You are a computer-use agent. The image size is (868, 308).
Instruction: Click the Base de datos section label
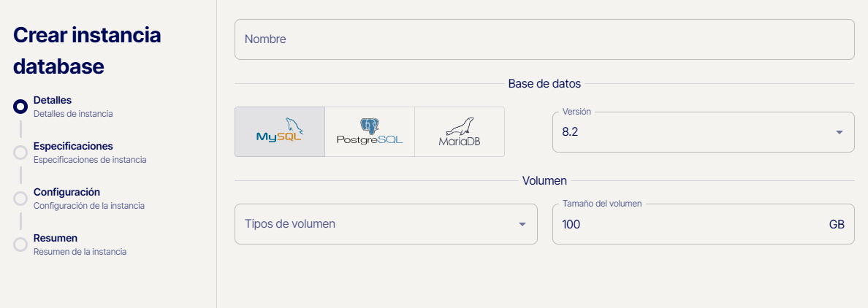pyautogui.click(x=544, y=83)
